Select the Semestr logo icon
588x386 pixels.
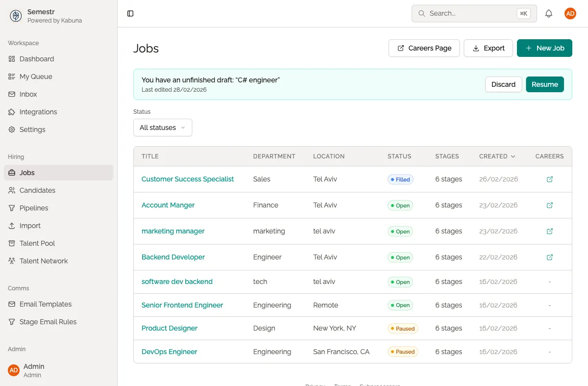16,16
